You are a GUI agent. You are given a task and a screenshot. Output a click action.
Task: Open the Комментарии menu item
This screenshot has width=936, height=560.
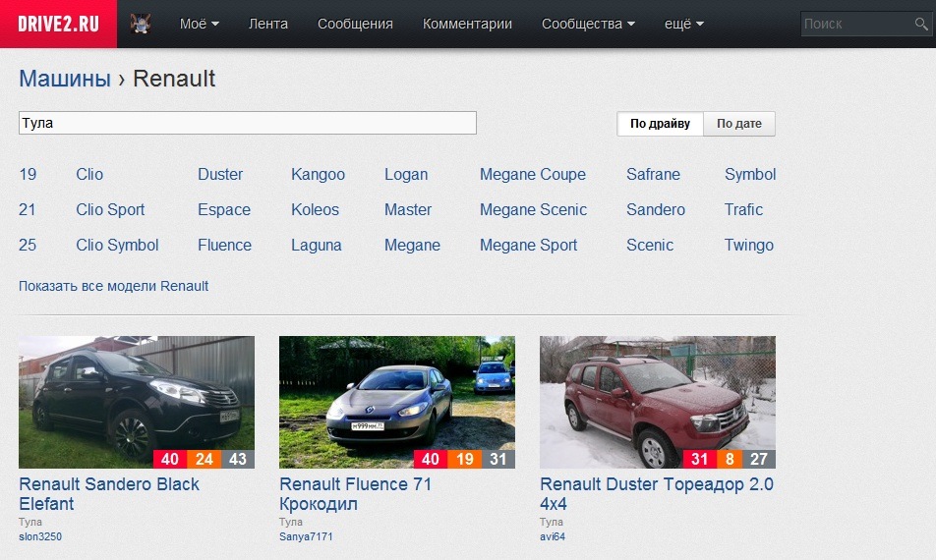pyautogui.click(x=467, y=24)
